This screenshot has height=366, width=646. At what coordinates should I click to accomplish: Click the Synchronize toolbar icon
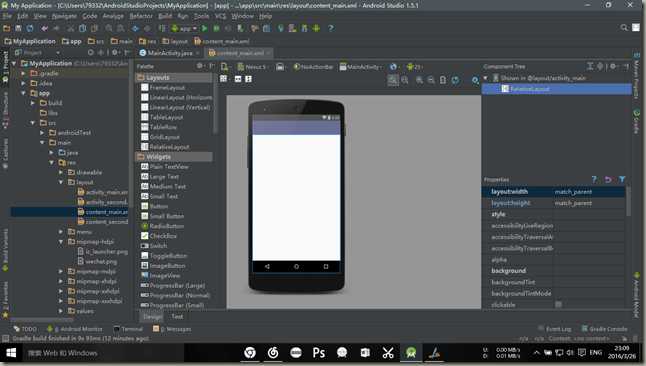30,28
